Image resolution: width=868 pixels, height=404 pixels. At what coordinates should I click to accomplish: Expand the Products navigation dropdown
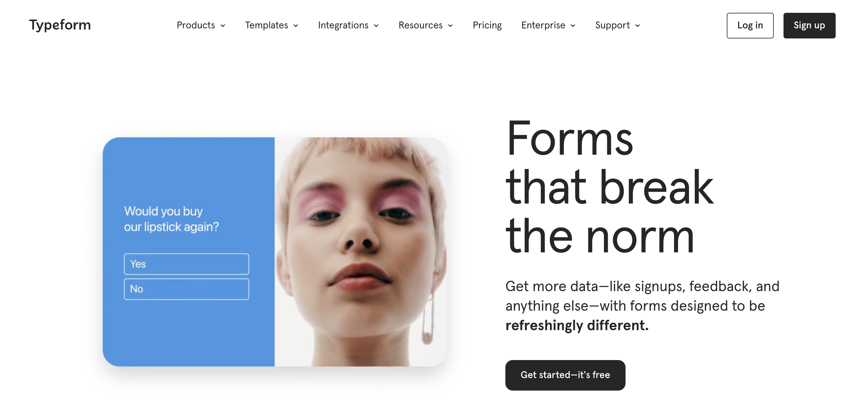[x=200, y=25]
